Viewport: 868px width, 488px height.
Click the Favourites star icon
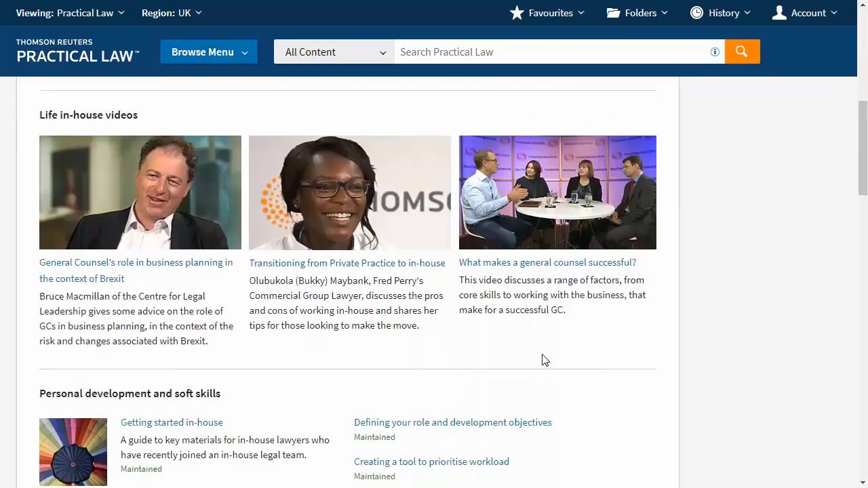pos(517,13)
